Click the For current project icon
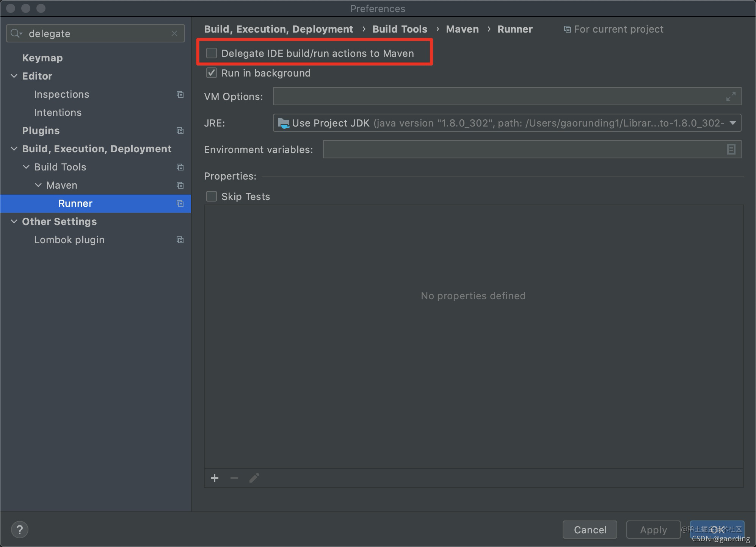The image size is (756, 547). (567, 29)
